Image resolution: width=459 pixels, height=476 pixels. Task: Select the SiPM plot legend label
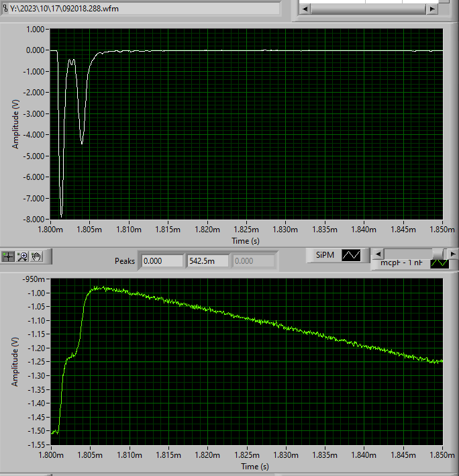click(325, 255)
